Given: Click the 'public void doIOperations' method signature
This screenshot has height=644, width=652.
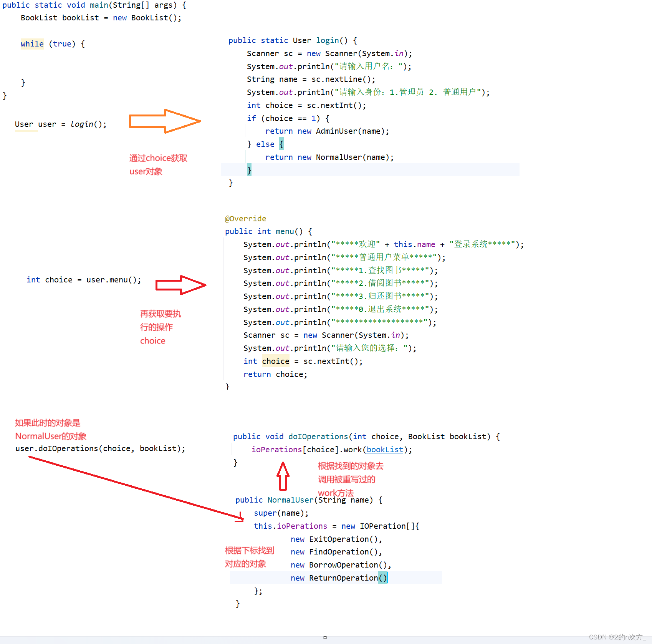Looking at the screenshot, I should 366,437.
